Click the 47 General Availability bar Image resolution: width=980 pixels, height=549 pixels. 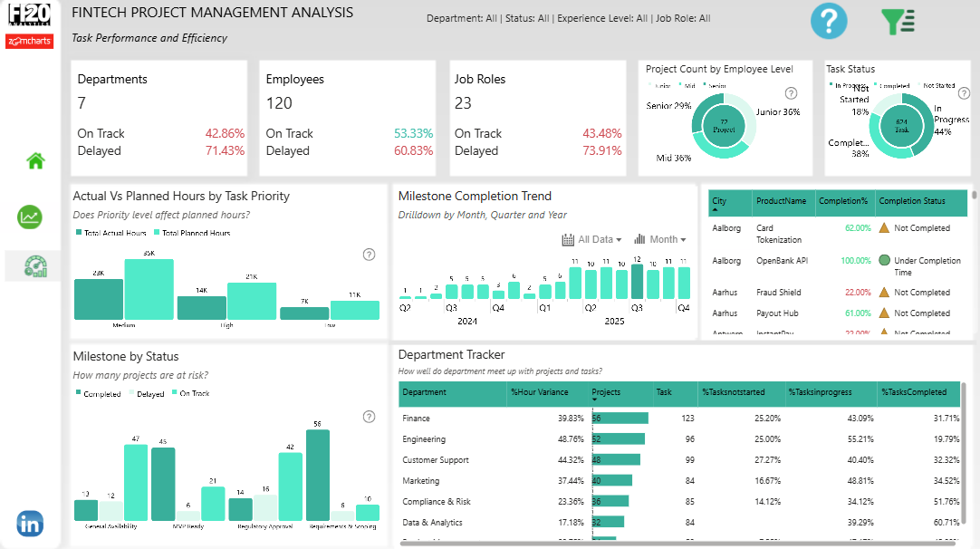point(136,482)
